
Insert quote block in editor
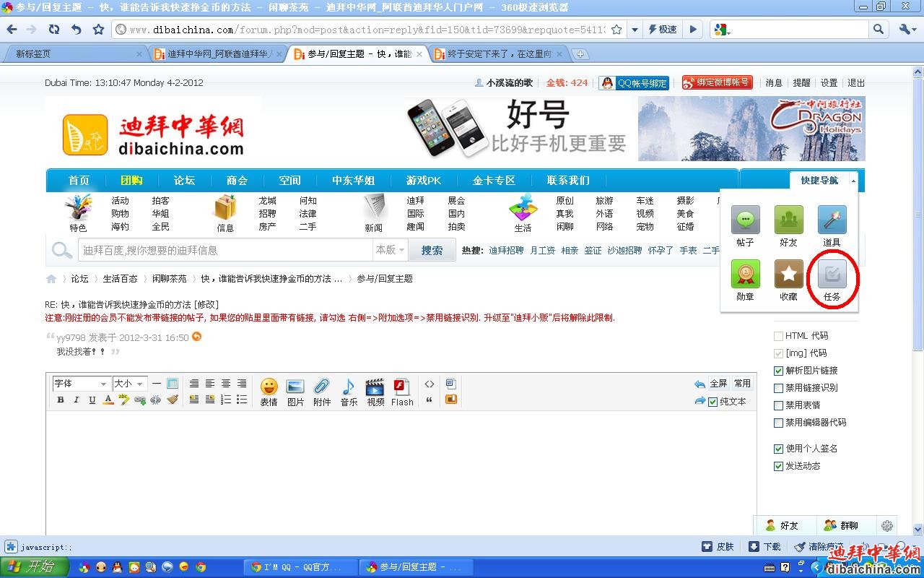[430, 400]
